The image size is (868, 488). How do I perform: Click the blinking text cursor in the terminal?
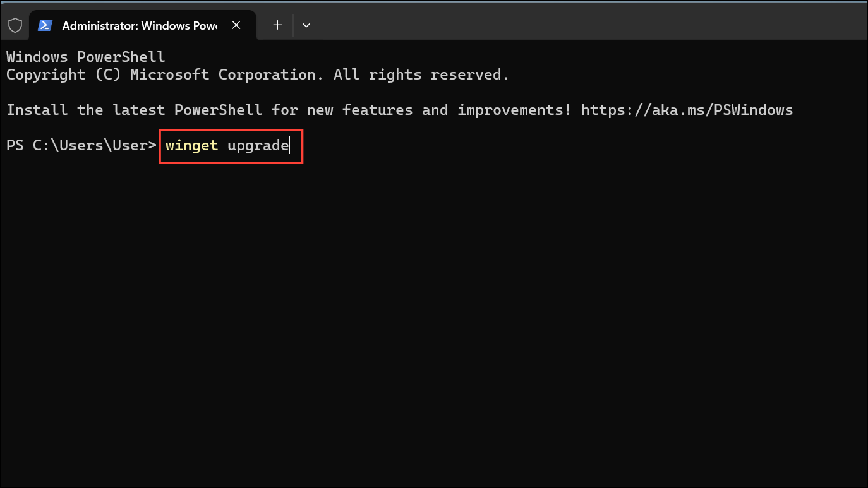[289, 145]
